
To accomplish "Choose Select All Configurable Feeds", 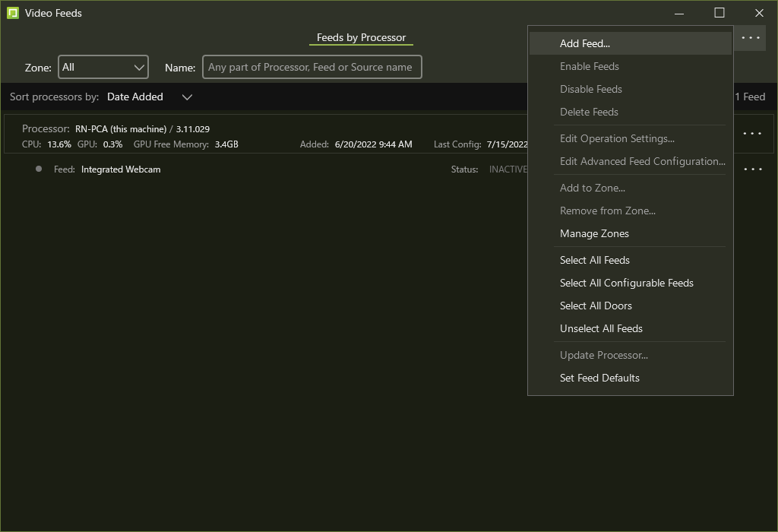I will [627, 283].
